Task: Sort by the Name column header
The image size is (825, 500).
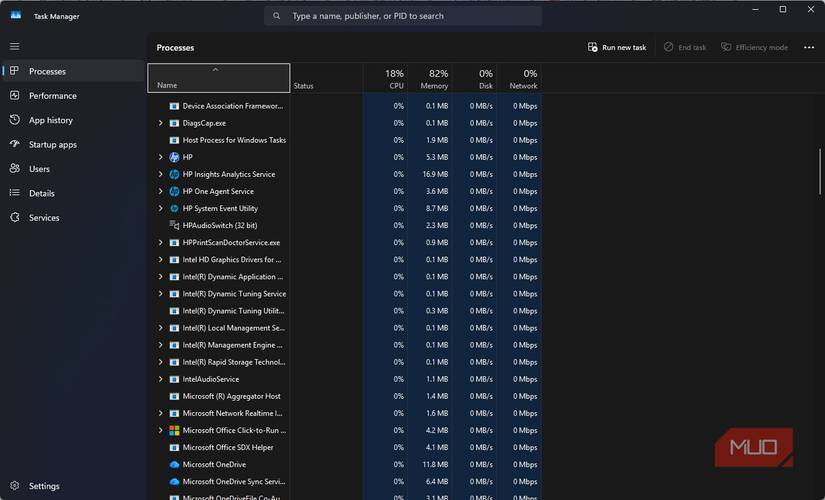Action: pos(218,78)
